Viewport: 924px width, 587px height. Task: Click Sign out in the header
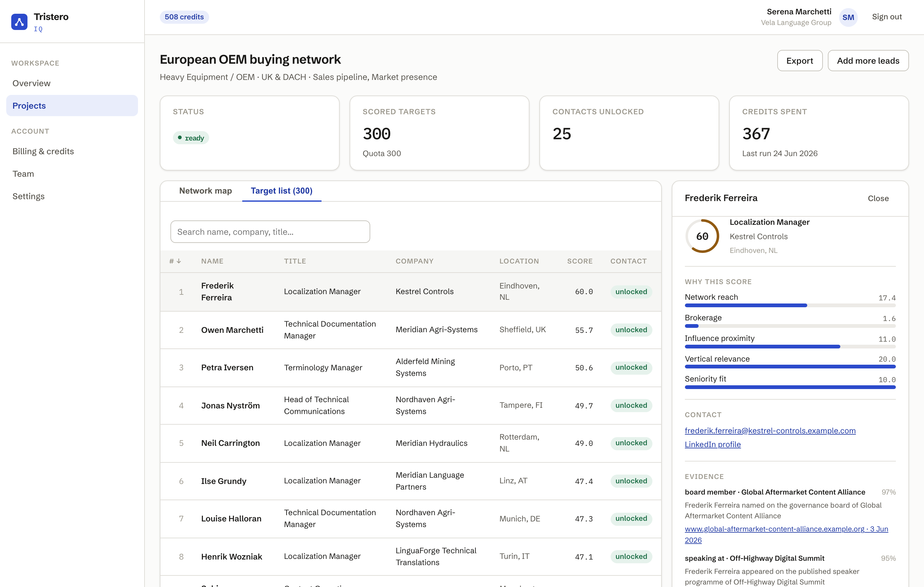[x=887, y=17]
